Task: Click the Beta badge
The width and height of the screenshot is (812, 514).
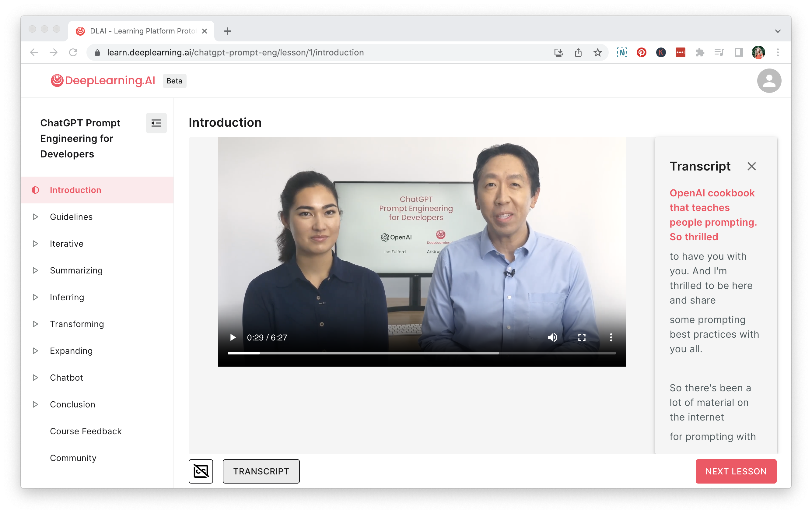Action: 174,81
